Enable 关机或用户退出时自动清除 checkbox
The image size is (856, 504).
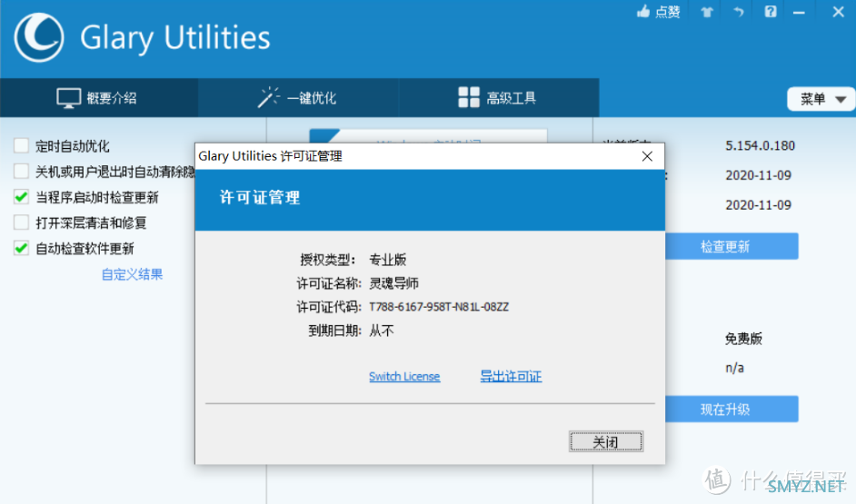21,172
